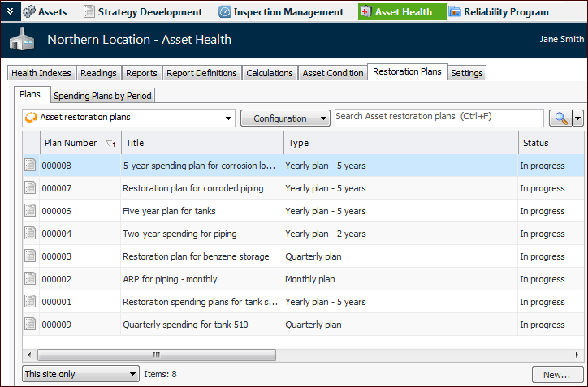The image size is (588, 387).
Task: Open the Asset restoration plans dropdown
Action: pos(128,118)
